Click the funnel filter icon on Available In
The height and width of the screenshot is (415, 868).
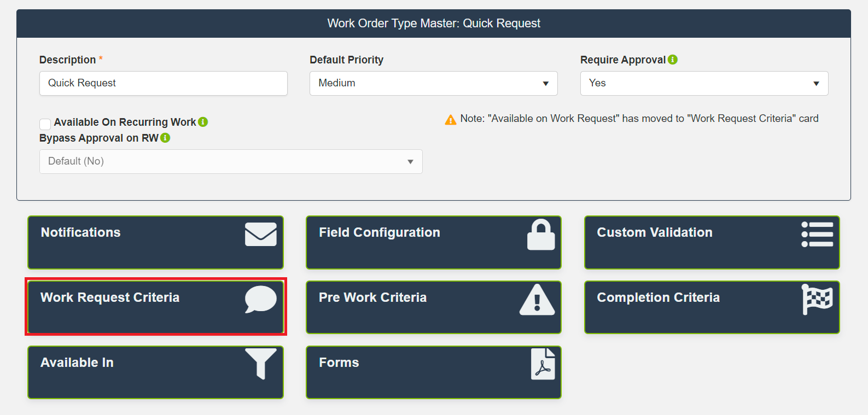[260, 363]
